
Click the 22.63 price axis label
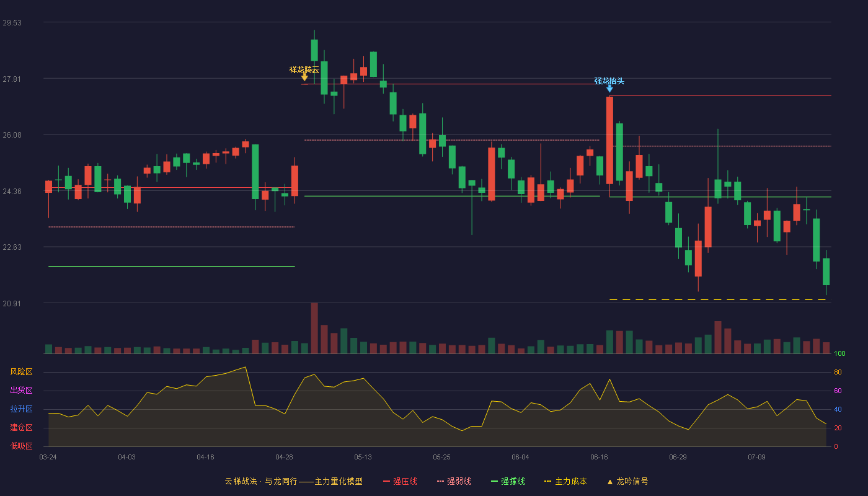12,247
